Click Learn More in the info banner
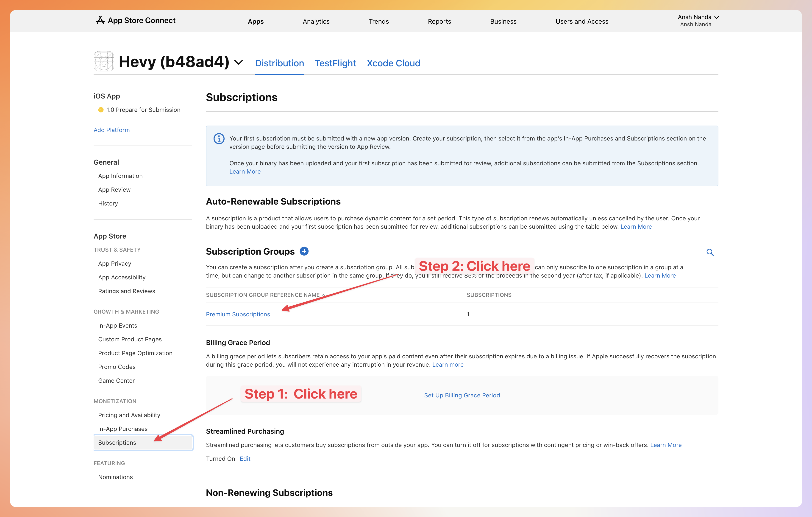812x517 pixels. click(245, 171)
